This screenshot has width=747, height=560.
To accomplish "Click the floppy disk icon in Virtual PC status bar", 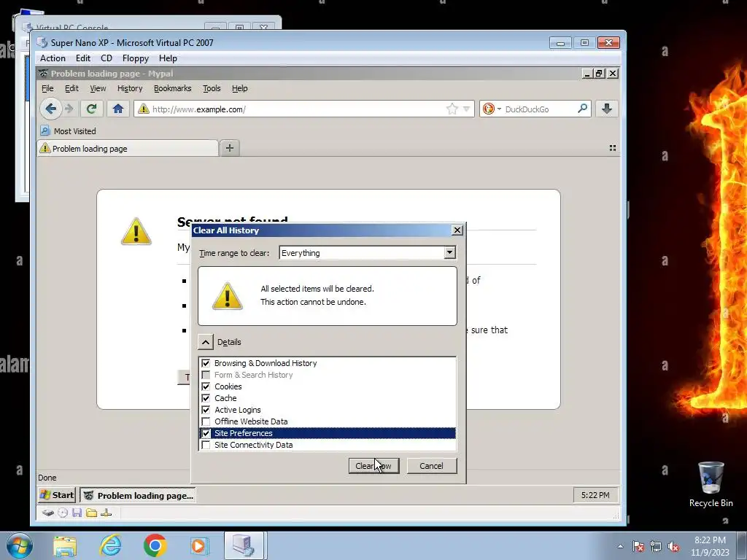I will coord(77,513).
